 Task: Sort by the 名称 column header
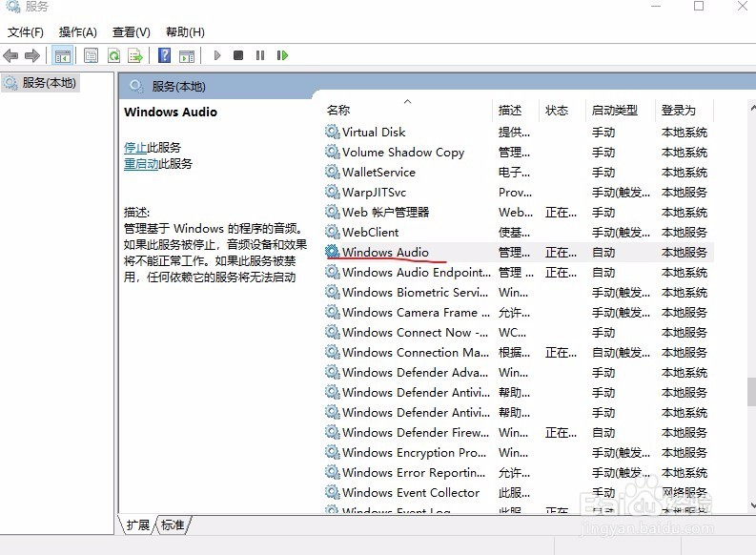pyautogui.click(x=408, y=111)
